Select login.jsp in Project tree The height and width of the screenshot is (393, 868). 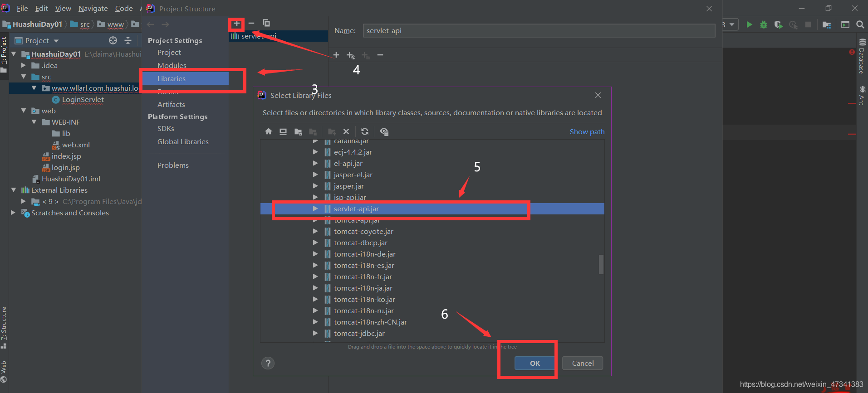tap(65, 167)
